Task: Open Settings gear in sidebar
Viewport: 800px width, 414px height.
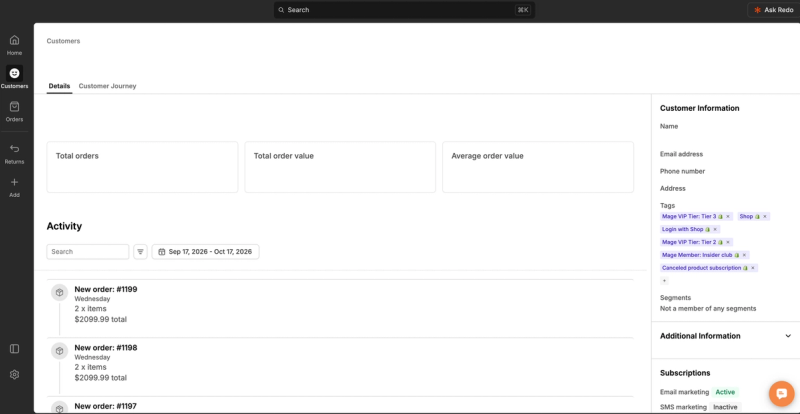Action: click(14, 375)
